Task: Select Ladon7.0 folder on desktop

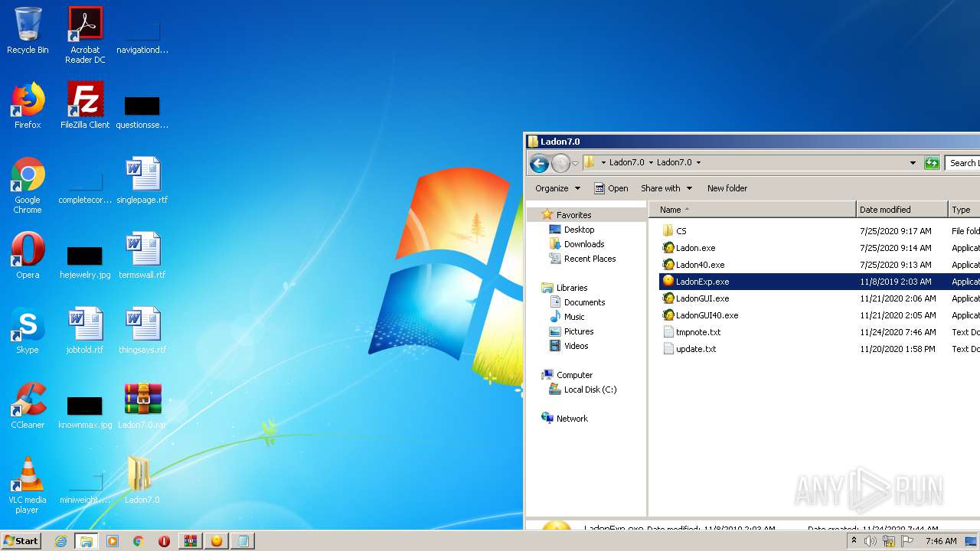Action: (142, 481)
